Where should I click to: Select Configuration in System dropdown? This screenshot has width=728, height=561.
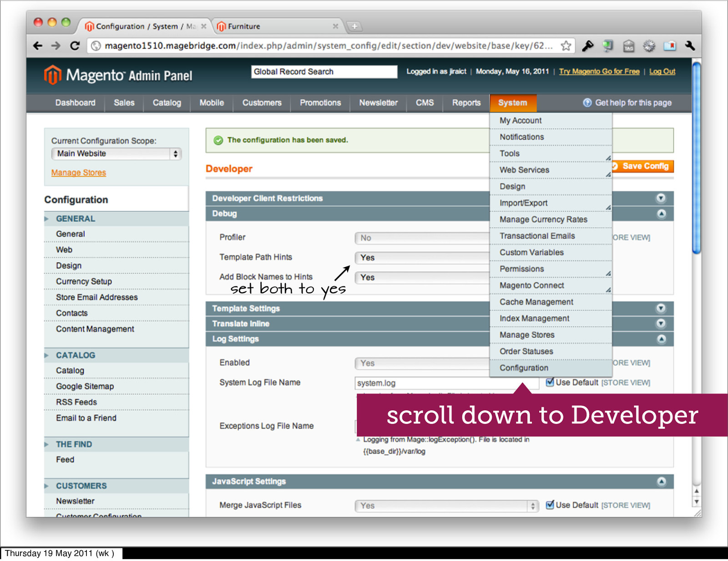point(551,368)
